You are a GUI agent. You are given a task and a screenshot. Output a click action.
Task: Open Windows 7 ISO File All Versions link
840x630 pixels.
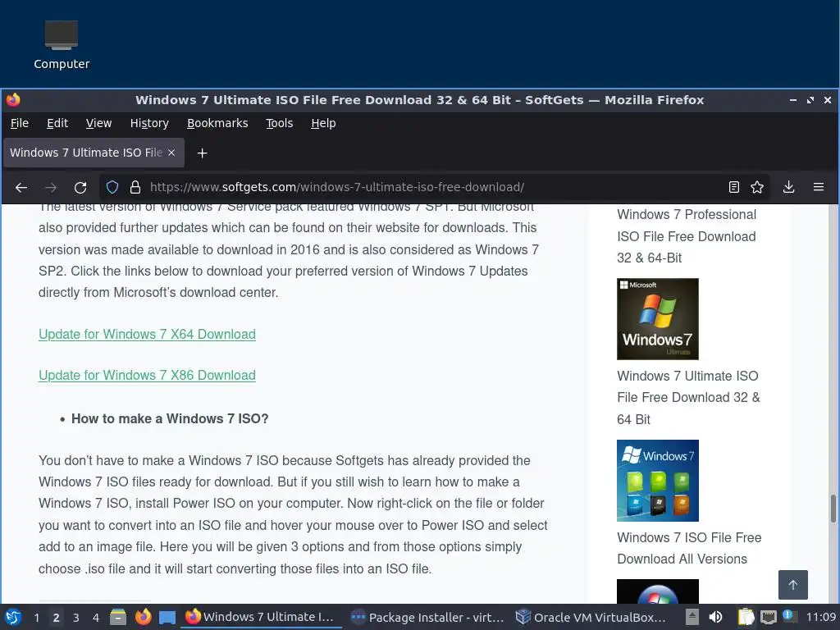[x=689, y=548]
